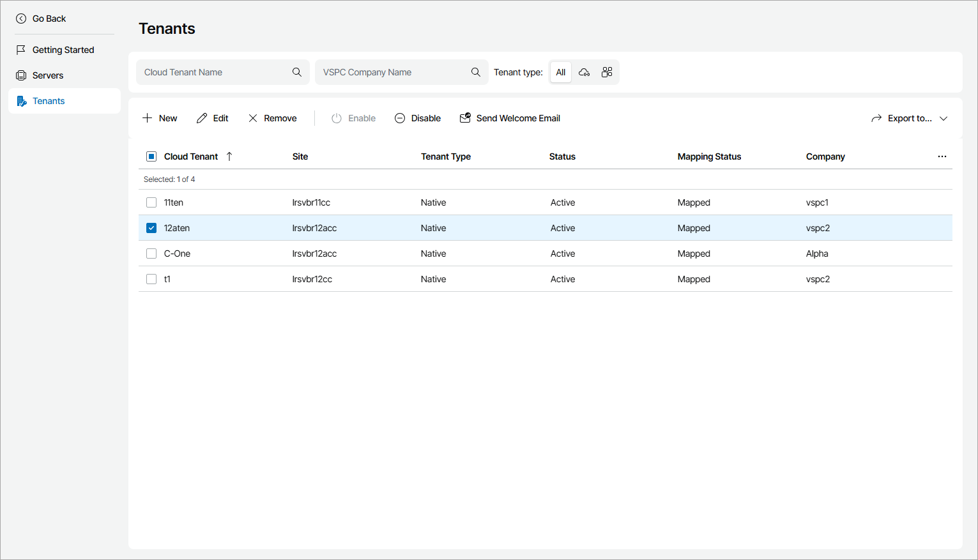Disable the selected tenant
Screen dimensions: 978x560
pyautogui.click(x=418, y=118)
